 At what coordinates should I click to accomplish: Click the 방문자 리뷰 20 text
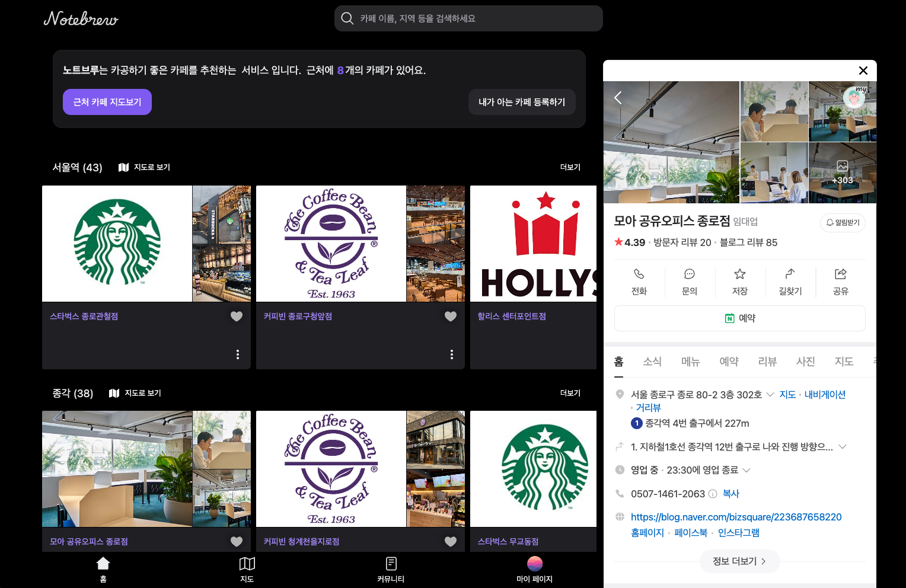(x=682, y=242)
